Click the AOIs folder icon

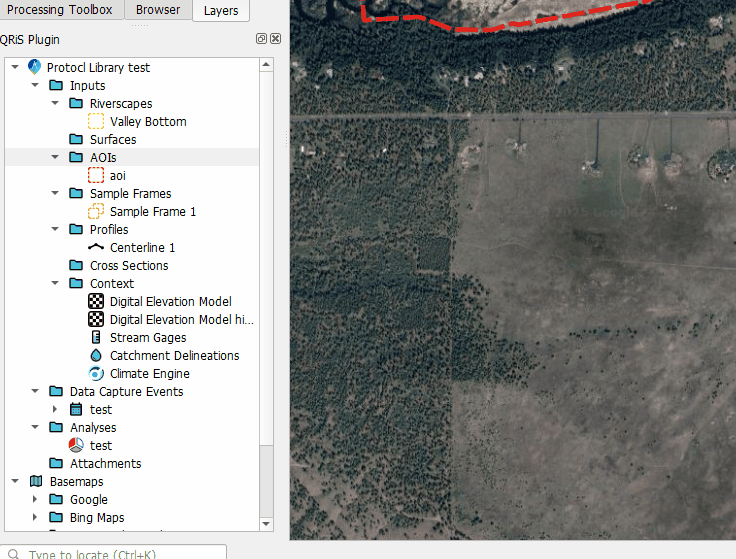(x=76, y=157)
